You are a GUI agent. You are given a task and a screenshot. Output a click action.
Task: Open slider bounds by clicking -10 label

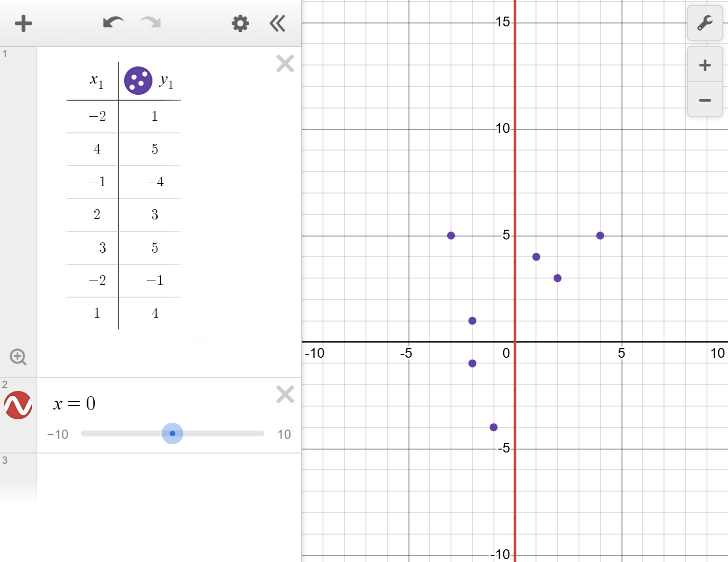coord(57,434)
